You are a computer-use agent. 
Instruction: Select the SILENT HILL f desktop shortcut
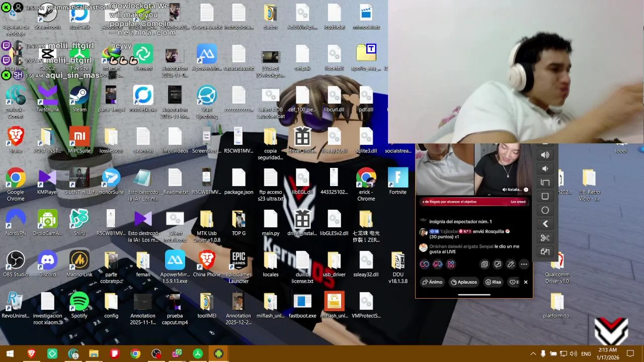click(79, 182)
